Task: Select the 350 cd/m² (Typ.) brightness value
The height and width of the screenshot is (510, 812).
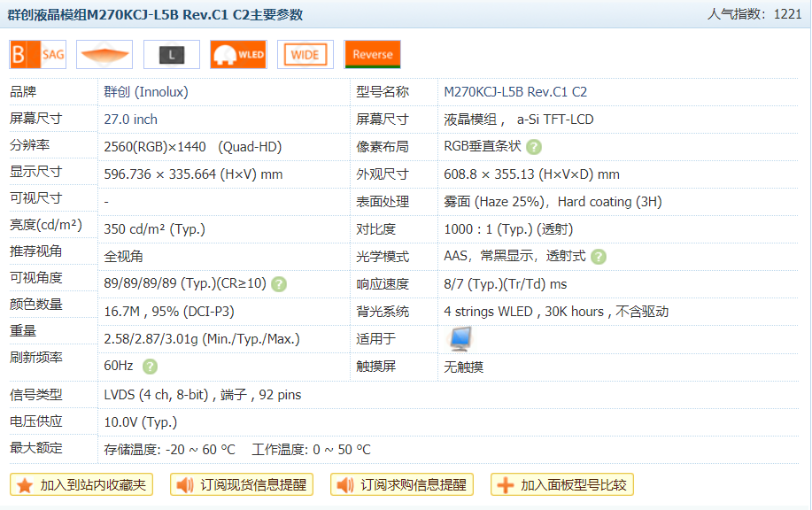Action: click(154, 229)
